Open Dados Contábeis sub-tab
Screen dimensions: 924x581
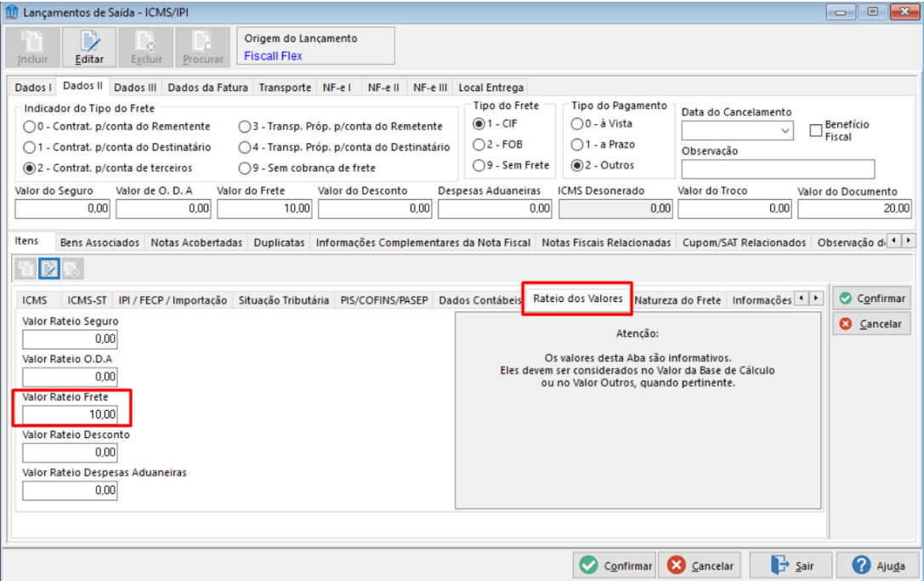click(x=479, y=300)
